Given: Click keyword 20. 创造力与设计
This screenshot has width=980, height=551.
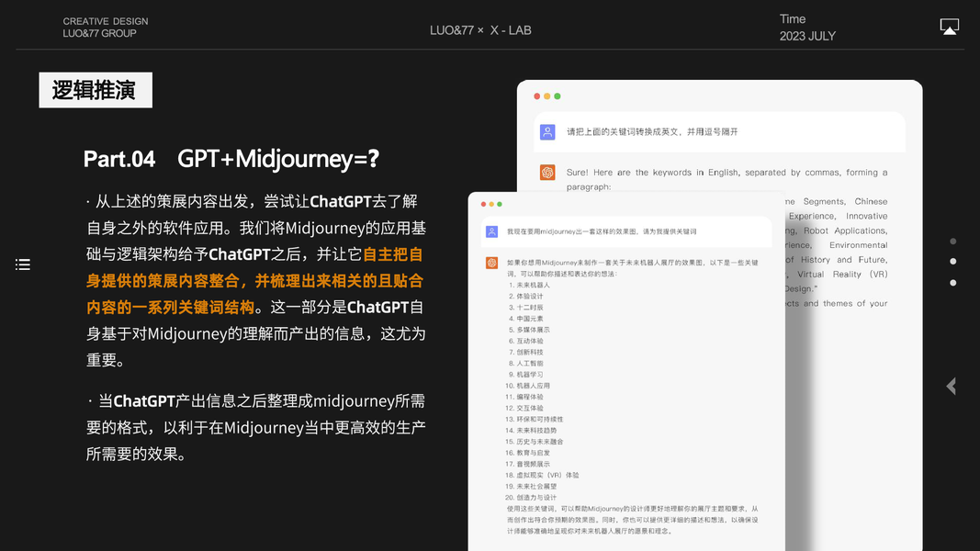Looking at the screenshot, I should click(531, 499).
